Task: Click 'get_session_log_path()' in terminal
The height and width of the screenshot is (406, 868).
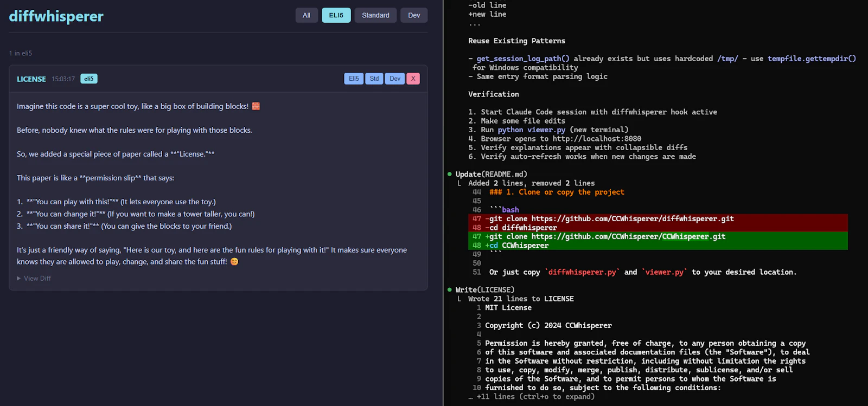Action: 523,59
